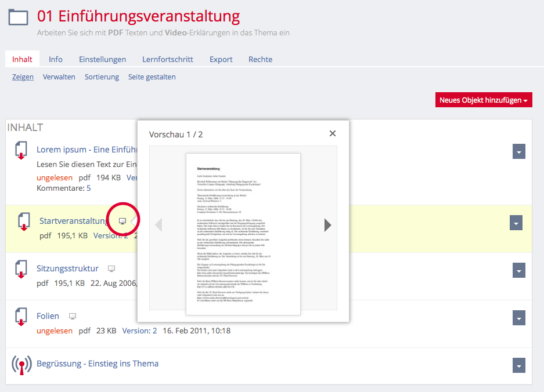544x392 pixels.
Task: Open preview via Startveranstaltung monitor icon
Action: click(123, 221)
